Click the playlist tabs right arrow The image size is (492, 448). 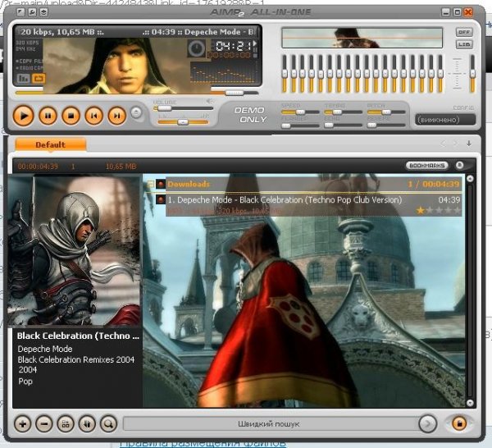455,144
